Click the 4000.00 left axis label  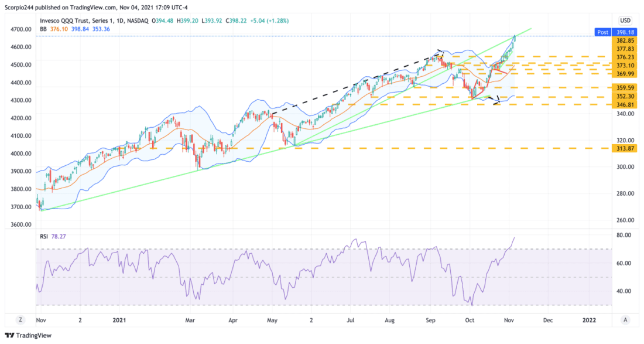(21, 154)
